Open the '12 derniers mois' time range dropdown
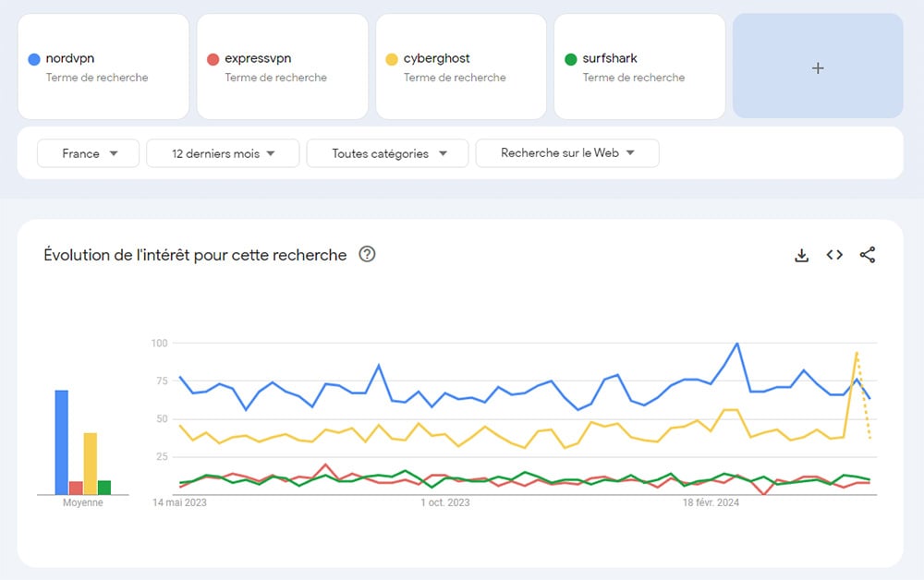924x580 pixels. click(222, 153)
